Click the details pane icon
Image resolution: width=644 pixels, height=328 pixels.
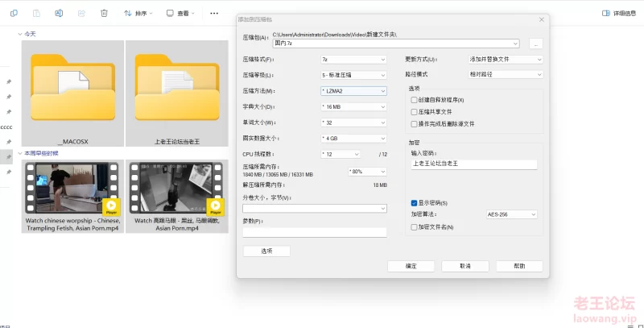tap(606, 13)
